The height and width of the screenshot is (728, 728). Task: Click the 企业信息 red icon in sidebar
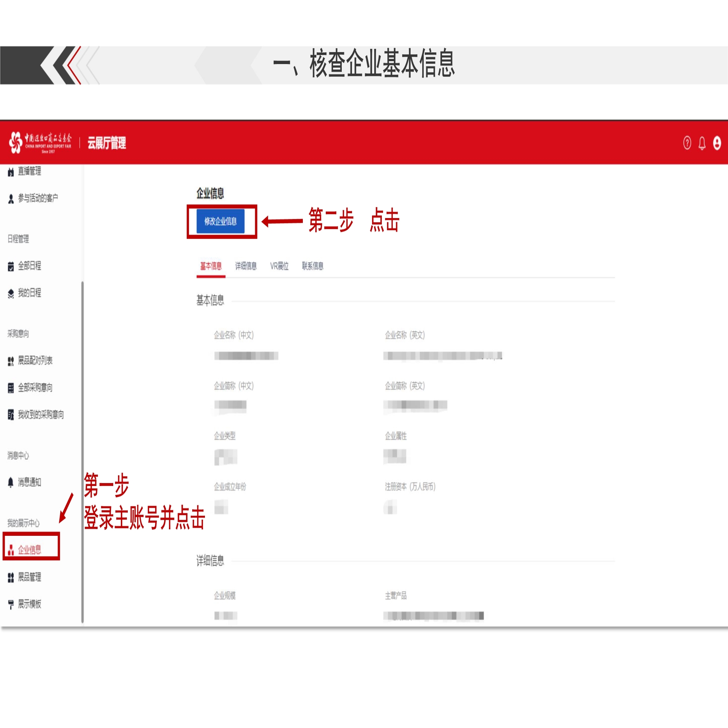[11, 550]
